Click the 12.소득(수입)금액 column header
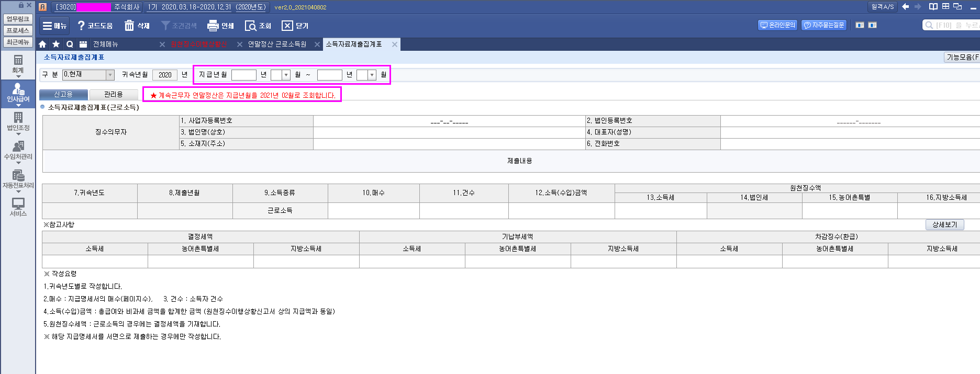The image size is (980, 374). coord(561,192)
